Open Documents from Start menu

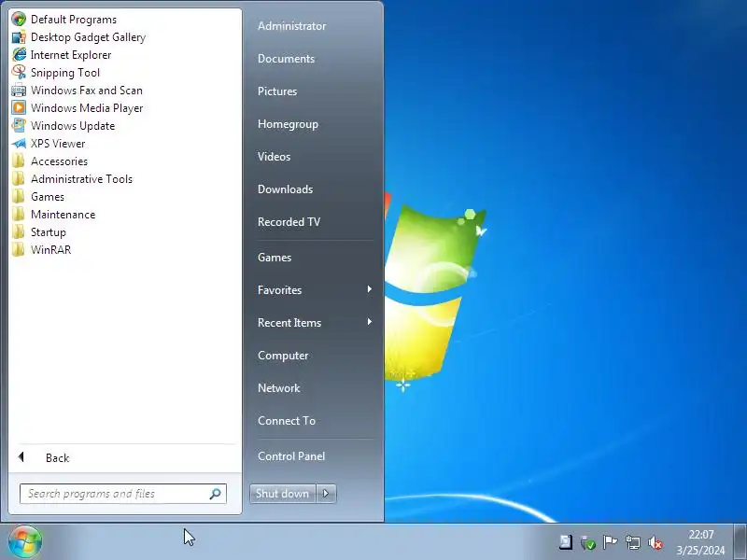click(287, 59)
